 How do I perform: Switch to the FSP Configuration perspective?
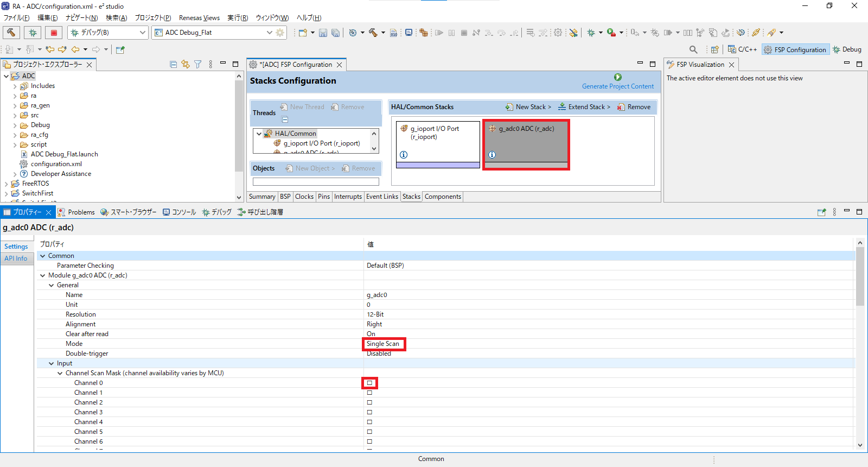[x=795, y=49]
